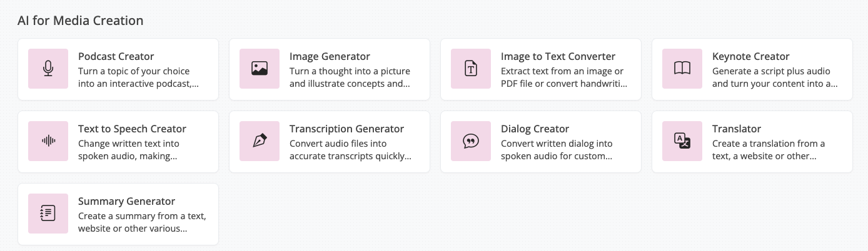This screenshot has height=251, width=868.
Task: Select the Image to Text Converter title
Action: point(558,56)
